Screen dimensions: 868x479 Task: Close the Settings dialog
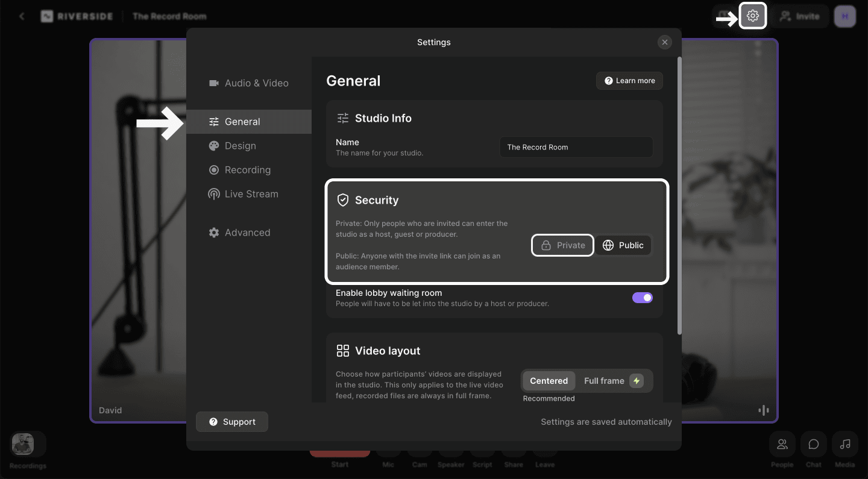[x=664, y=42]
